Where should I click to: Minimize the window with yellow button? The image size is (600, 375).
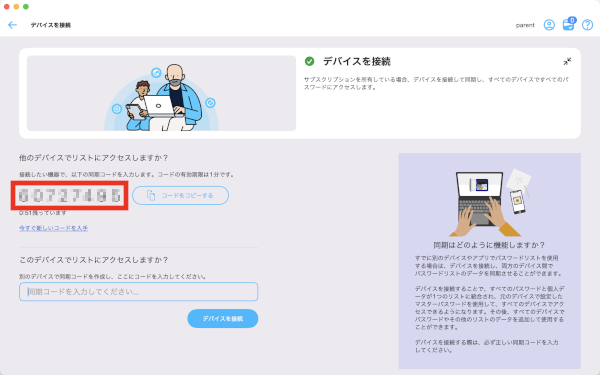(16, 7)
